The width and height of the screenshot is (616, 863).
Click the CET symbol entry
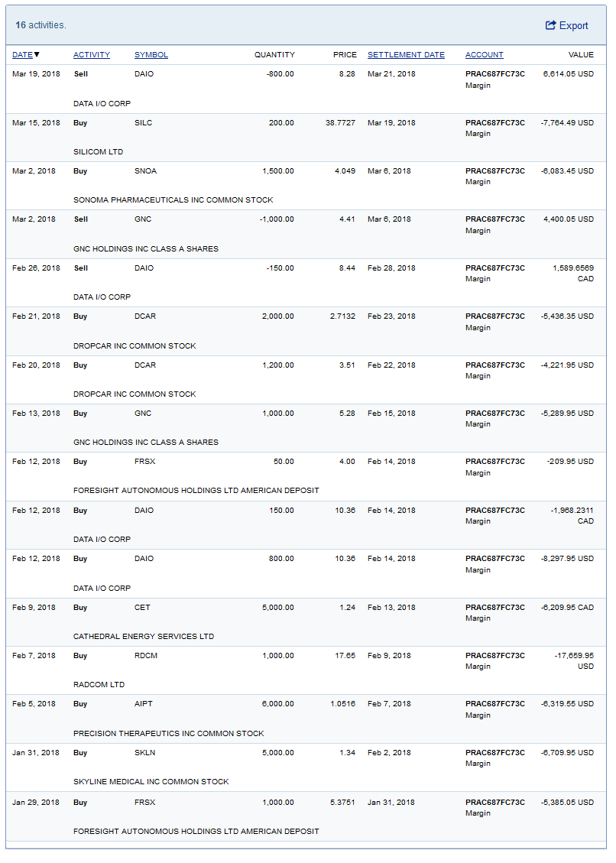(142, 608)
